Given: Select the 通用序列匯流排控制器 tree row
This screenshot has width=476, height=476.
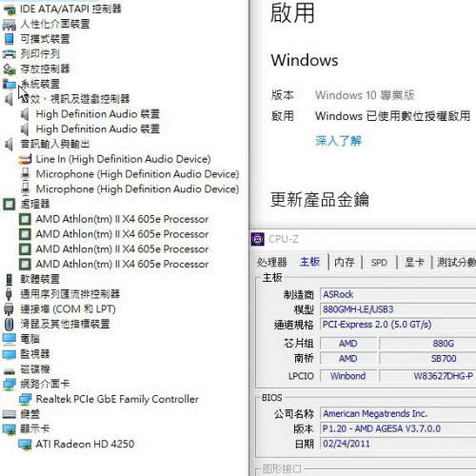Looking at the screenshot, I should (69, 294).
